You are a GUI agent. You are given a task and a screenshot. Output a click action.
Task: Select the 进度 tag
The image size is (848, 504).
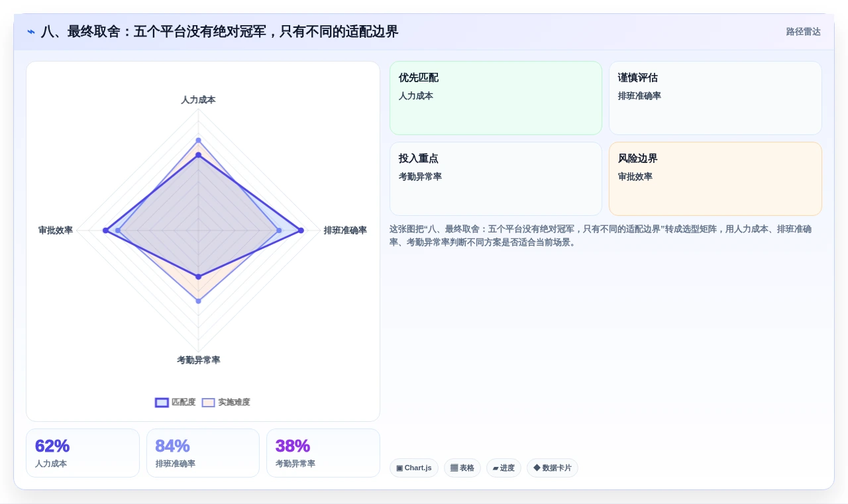tap(503, 468)
